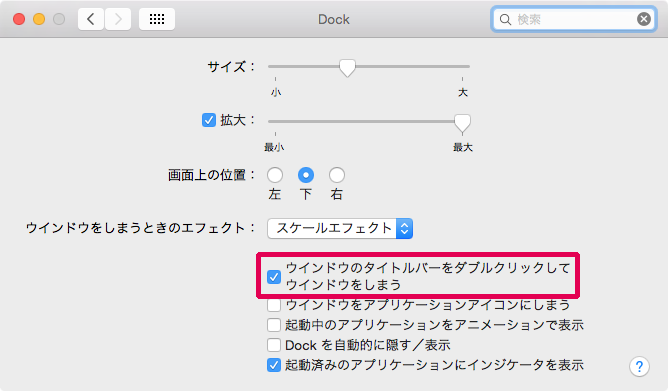Show all preferences grid button
The height and width of the screenshot is (391, 668).
pos(157,19)
